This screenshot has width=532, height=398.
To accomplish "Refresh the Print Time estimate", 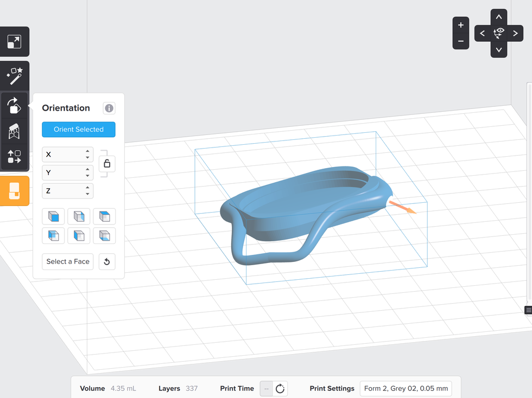I will [280, 388].
